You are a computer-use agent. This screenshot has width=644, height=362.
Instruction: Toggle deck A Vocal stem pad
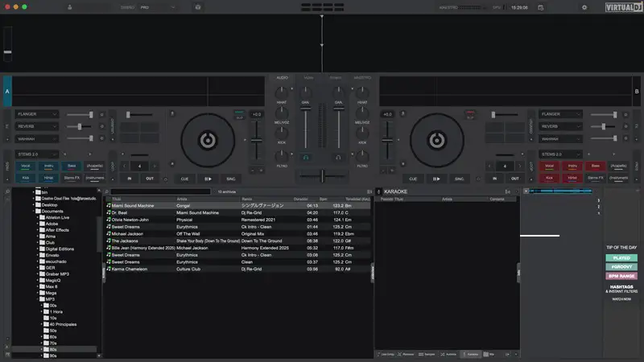point(26,167)
